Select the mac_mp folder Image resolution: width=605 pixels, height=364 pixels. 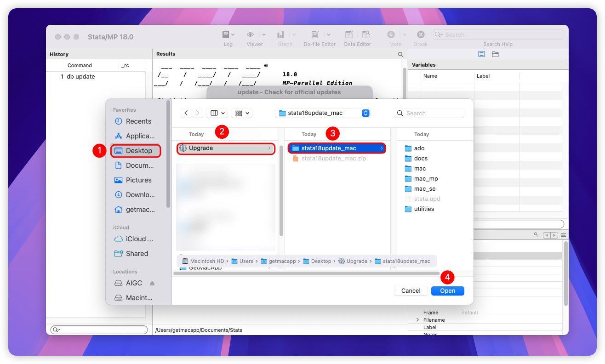[426, 179]
